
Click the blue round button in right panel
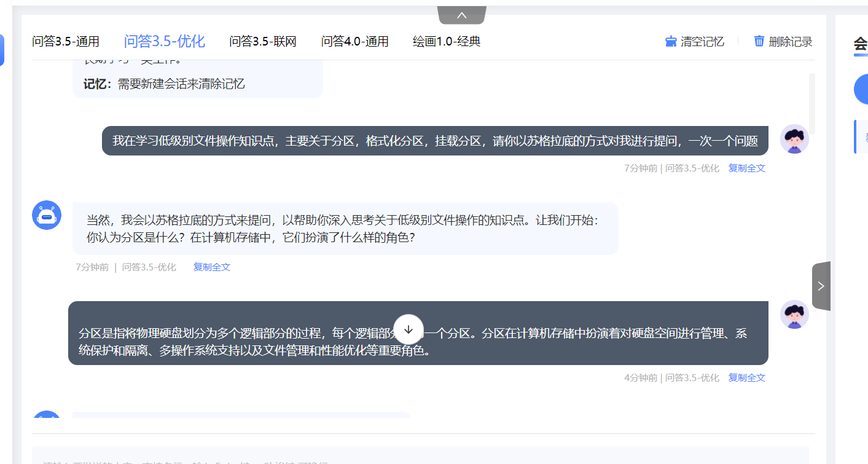(861, 89)
